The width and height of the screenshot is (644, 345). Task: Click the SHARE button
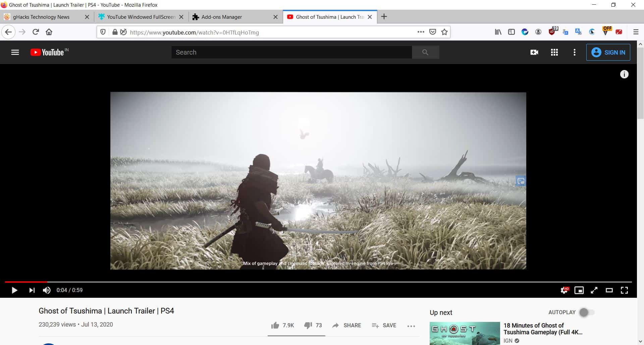click(x=346, y=325)
